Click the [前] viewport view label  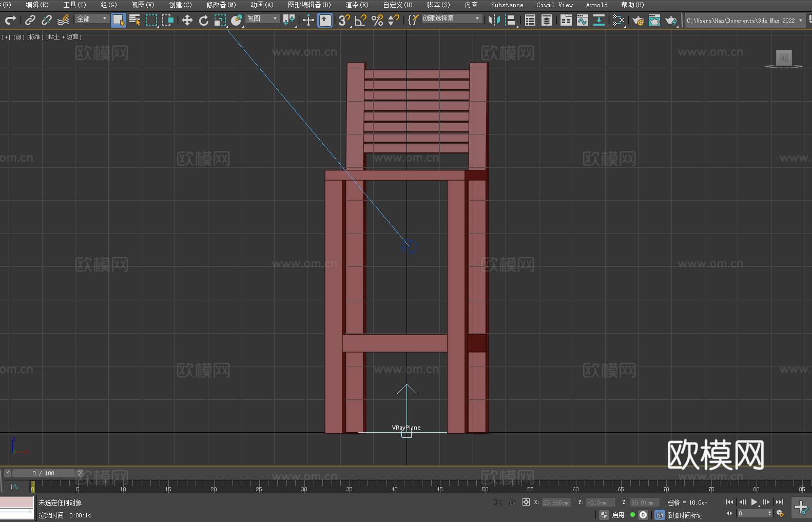18,37
